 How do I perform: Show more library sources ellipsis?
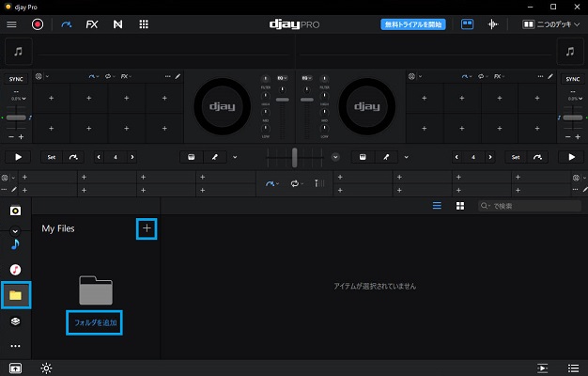point(15,346)
